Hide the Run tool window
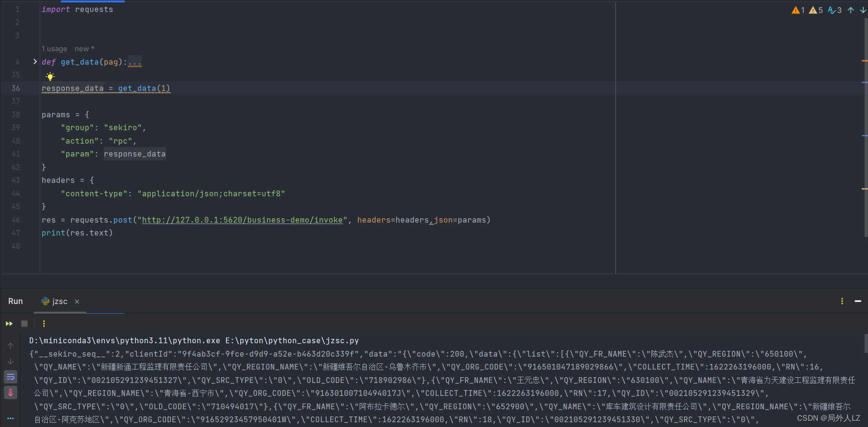The image size is (868, 427). (858, 301)
